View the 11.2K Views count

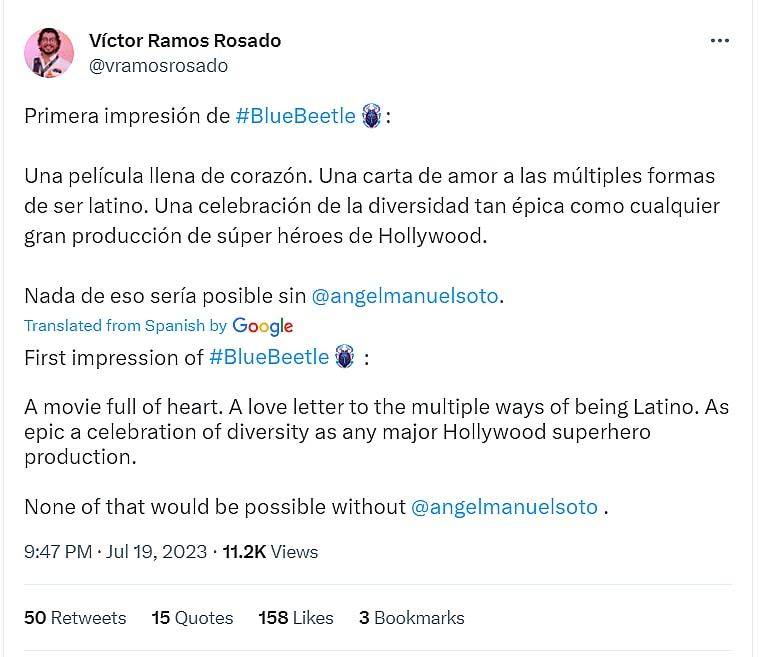click(x=270, y=552)
